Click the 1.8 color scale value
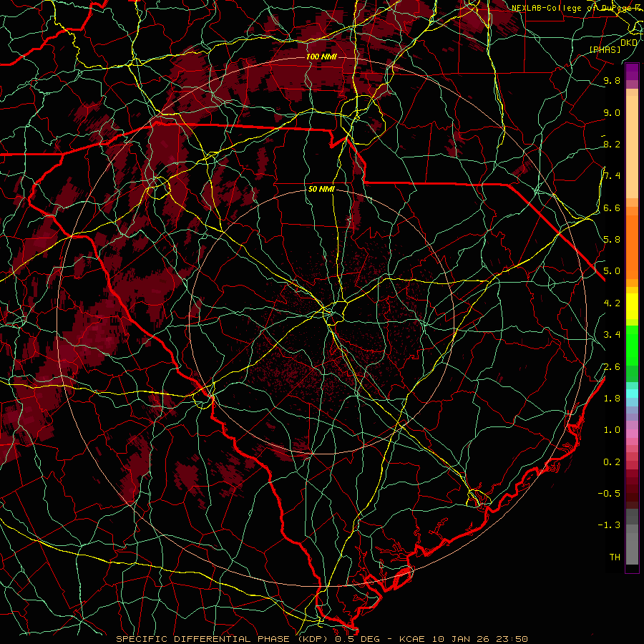 click(x=612, y=398)
